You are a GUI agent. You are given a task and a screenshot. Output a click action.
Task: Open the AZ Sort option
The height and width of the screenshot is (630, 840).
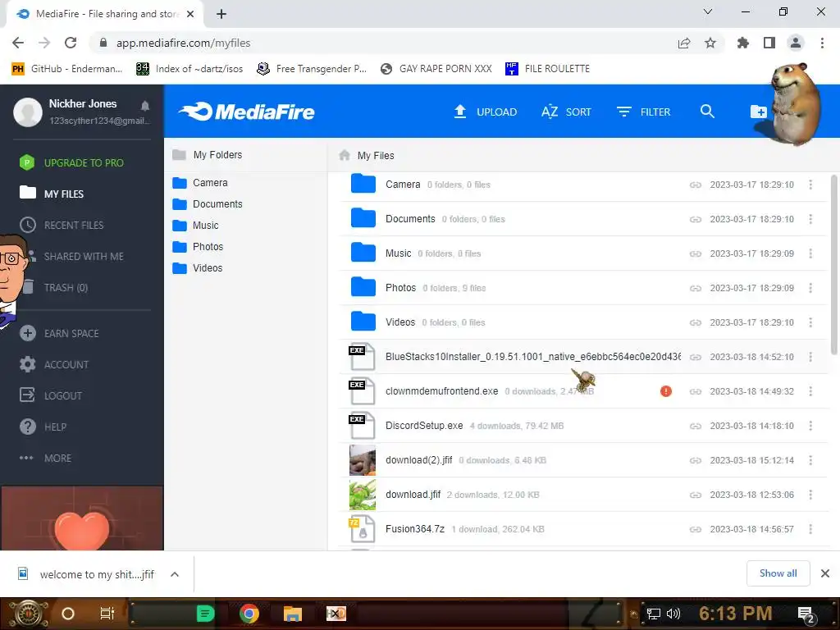(x=566, y=112)
